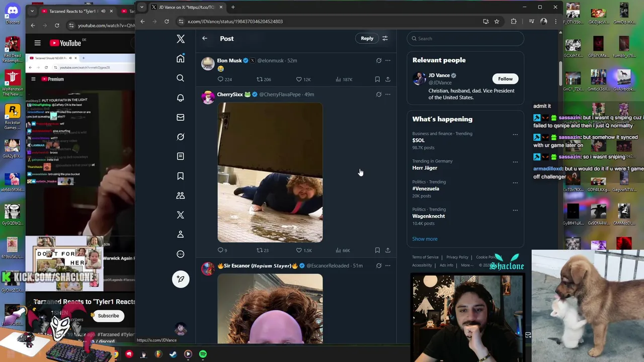Share CherrySixx's reply
This screenshot has width=644, height=362.
tap(388, 250)
